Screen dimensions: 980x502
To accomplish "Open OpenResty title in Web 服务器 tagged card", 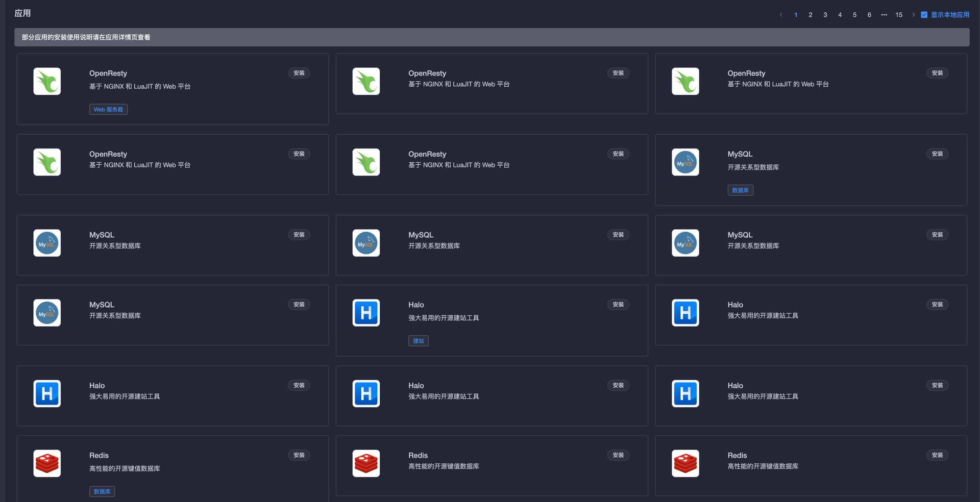I will point(108,73).
